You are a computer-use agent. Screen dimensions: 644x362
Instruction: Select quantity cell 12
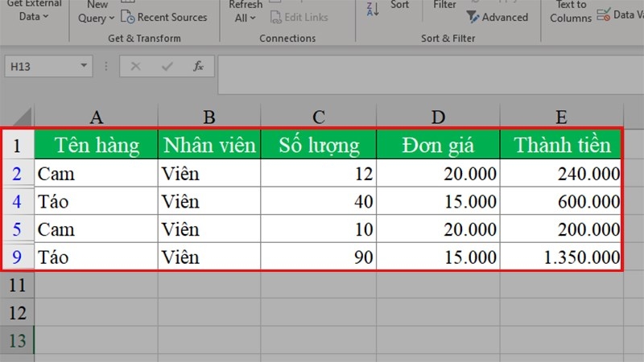coord(318,173)
